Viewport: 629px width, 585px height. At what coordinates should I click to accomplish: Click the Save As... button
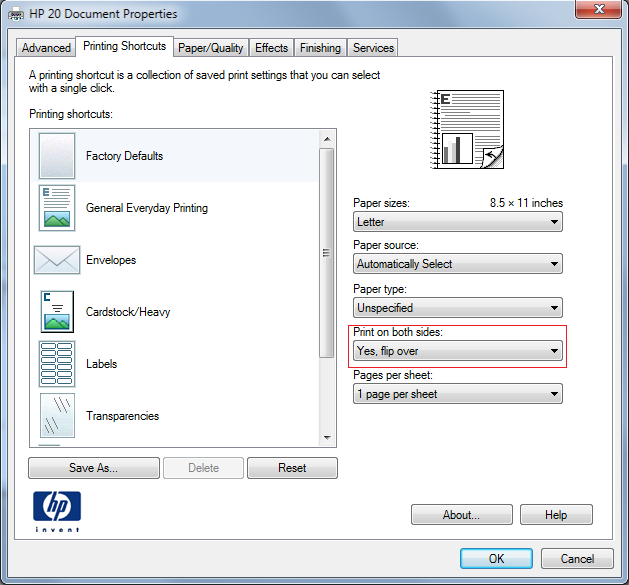[94, 468]
